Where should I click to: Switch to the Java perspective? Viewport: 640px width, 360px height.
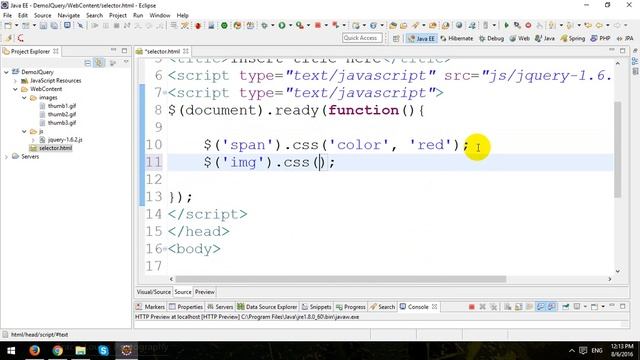545,38
